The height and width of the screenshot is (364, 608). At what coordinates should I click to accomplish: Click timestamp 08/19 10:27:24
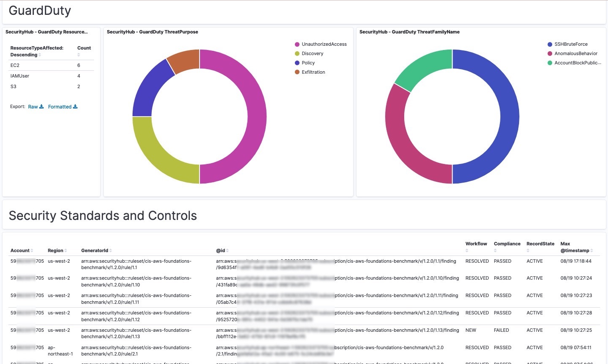point(576,278)
